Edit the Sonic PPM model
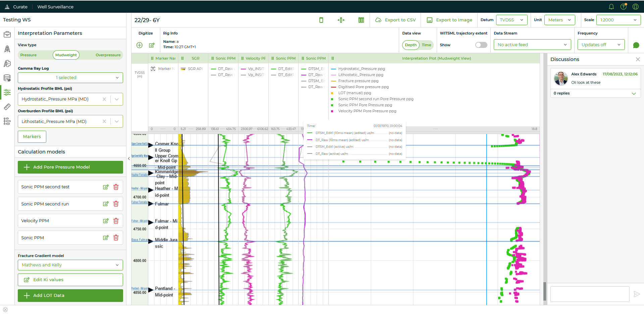644x314 pixels. pyautogui.click(x=106, y=238)
